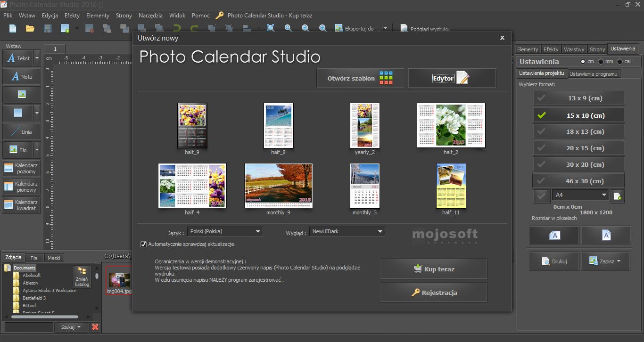Click the zoom to 100% magnifier icon
The height and width of the screenshot is (342, 644).
pyautogui.click(x=323, y=28)
